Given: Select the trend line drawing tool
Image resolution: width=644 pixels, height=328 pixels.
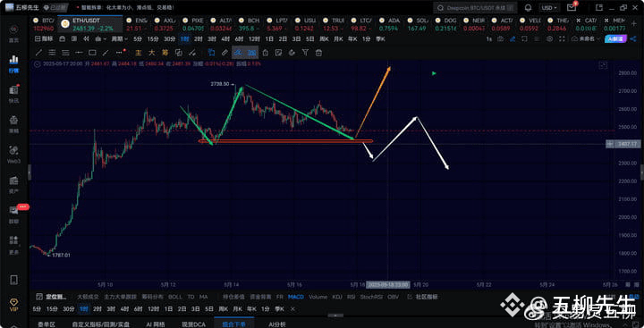Looking at the screenshot, I should click(38, 53).
